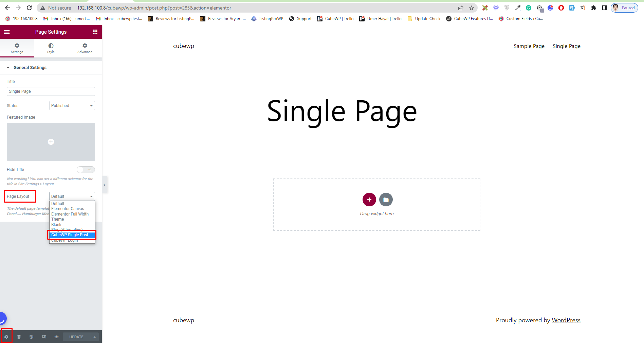
Task: Go forward in browser
Action: click(18, 8)
